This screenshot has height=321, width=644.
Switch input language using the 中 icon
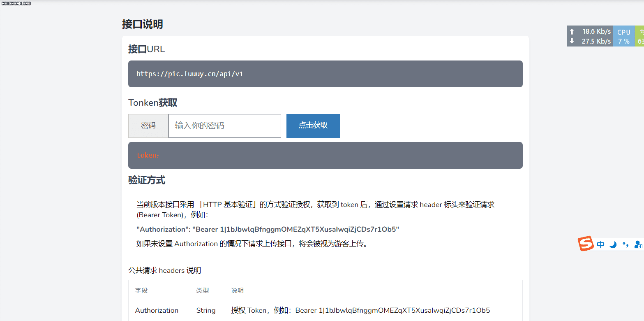pyautogui.click(x=600, y=244)
